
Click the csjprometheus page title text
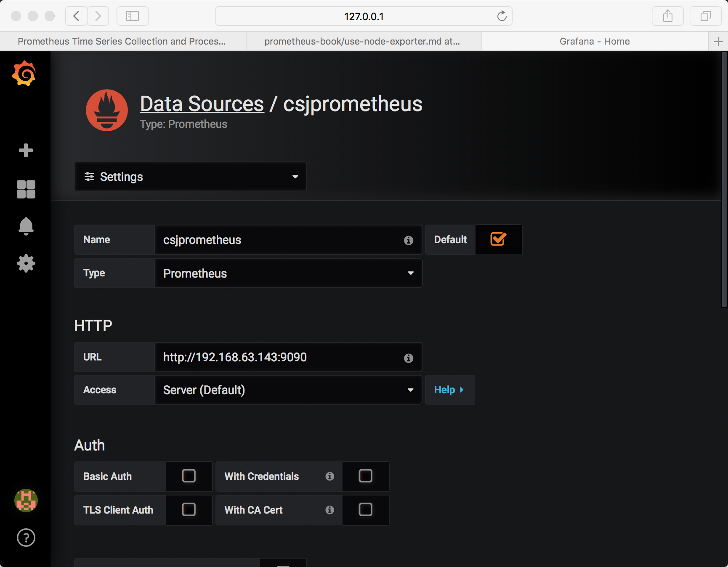[353, 104]
